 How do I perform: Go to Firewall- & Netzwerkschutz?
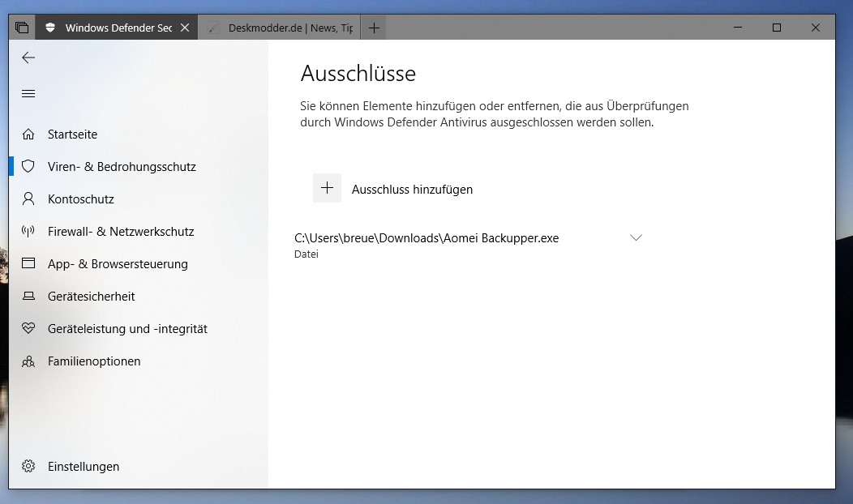[121, 232]
